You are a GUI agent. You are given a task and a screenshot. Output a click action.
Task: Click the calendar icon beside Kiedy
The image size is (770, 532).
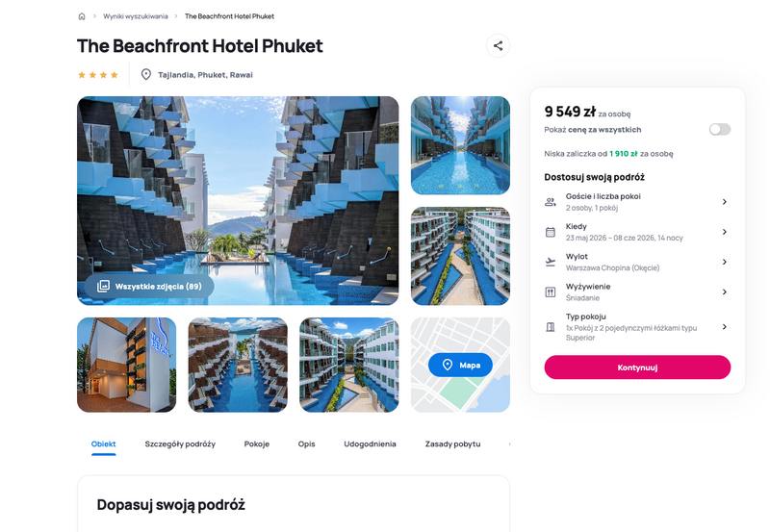point(551,232)
